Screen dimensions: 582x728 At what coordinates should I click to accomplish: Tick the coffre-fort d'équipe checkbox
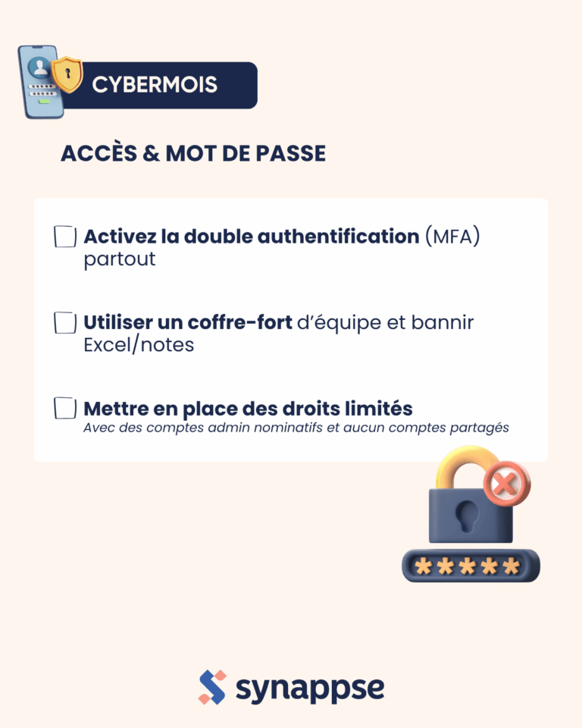click(x=65, y=323)
